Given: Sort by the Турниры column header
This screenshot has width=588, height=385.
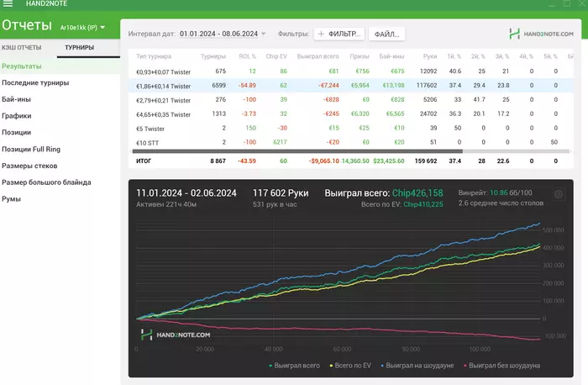Looking at the screenshot, I should tap(213, 56).
